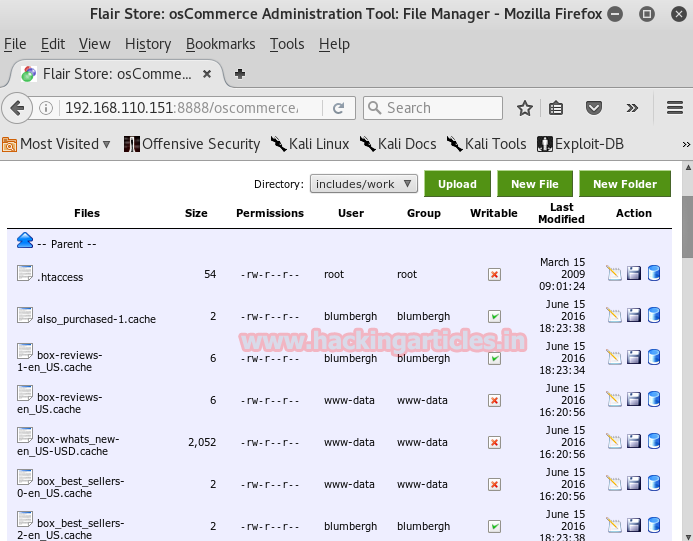This screenshot has height=541, width=693.
Task: Open the Bookmarks menu
Action: pos(221,44)
